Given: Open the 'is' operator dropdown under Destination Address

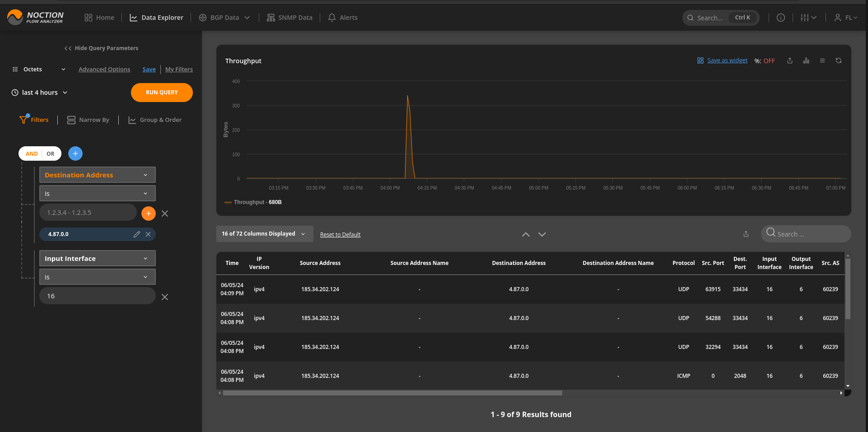Looking at the screenshot, I should coord(98,193).
